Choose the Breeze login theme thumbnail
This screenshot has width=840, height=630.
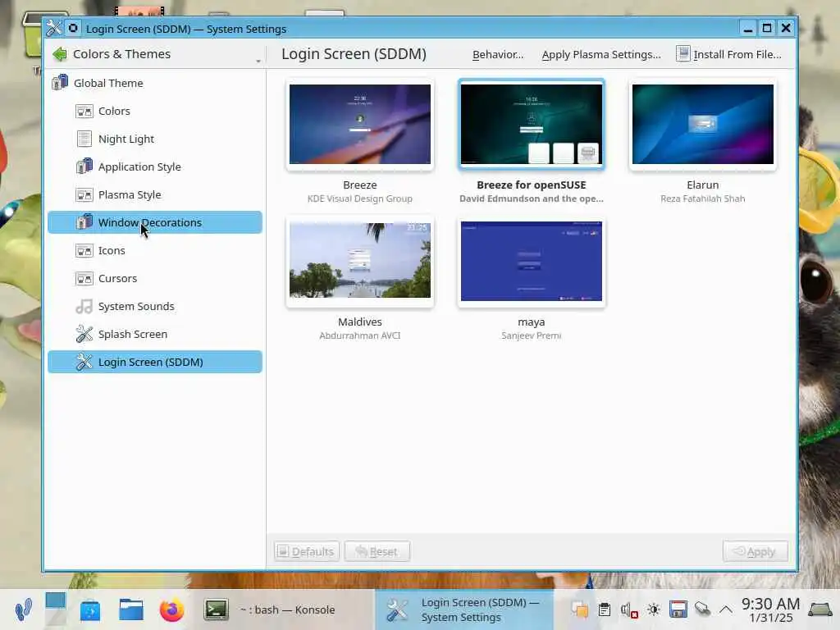pos(360,125)
